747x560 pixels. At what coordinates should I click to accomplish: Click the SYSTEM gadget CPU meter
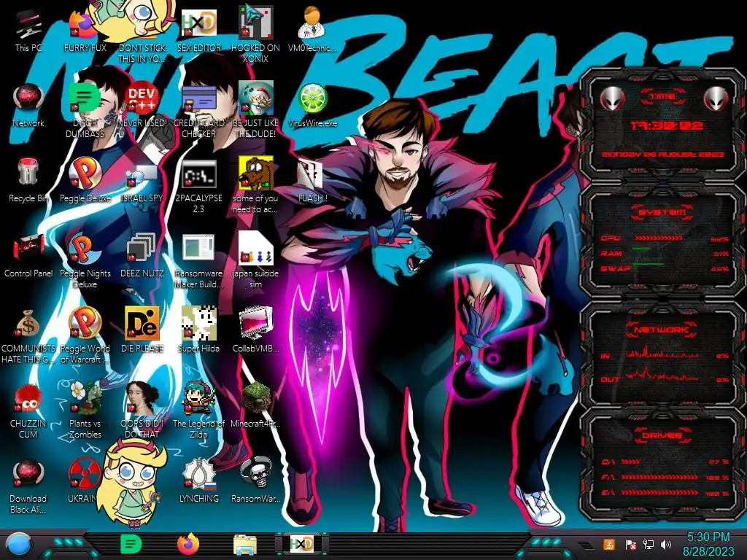[664, 238]
